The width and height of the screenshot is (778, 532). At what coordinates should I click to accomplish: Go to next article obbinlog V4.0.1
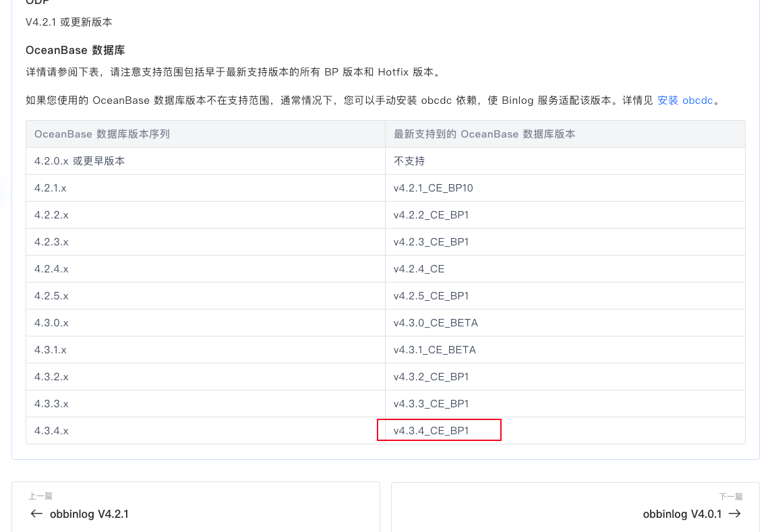click(575, 507)
